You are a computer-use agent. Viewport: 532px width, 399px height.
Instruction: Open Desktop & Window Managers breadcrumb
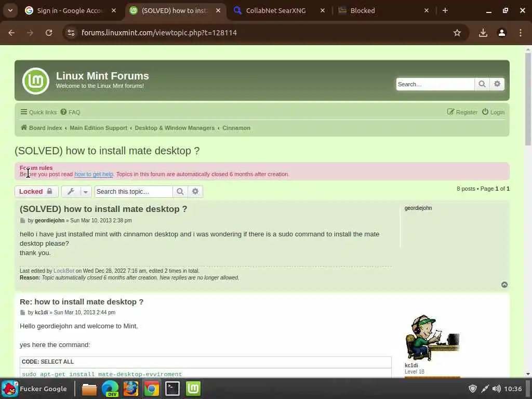coord(175,128)
